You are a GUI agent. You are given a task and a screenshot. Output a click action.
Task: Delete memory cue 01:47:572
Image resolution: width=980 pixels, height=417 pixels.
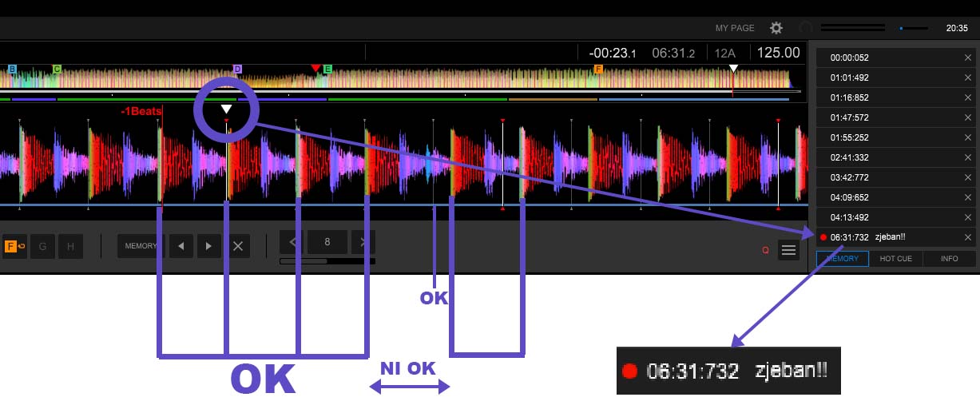pyautogui.click(x=967, y=117)
